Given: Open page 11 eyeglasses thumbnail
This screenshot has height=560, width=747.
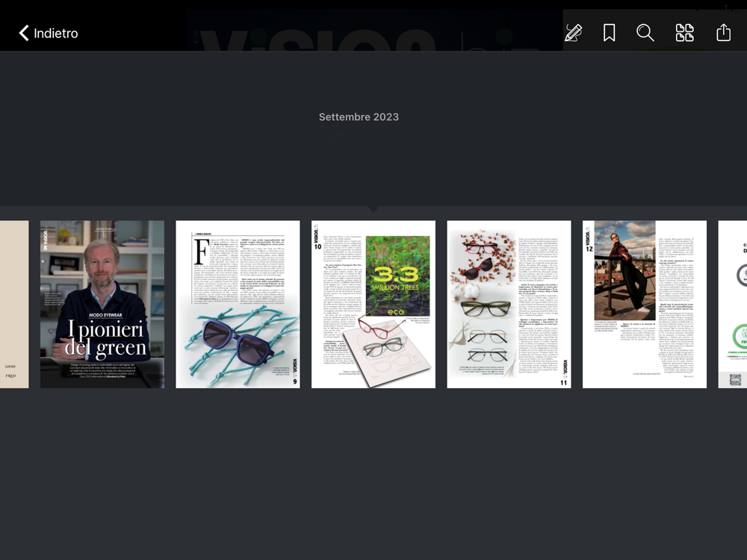Looking at the screenshot, I should (509, 304).
